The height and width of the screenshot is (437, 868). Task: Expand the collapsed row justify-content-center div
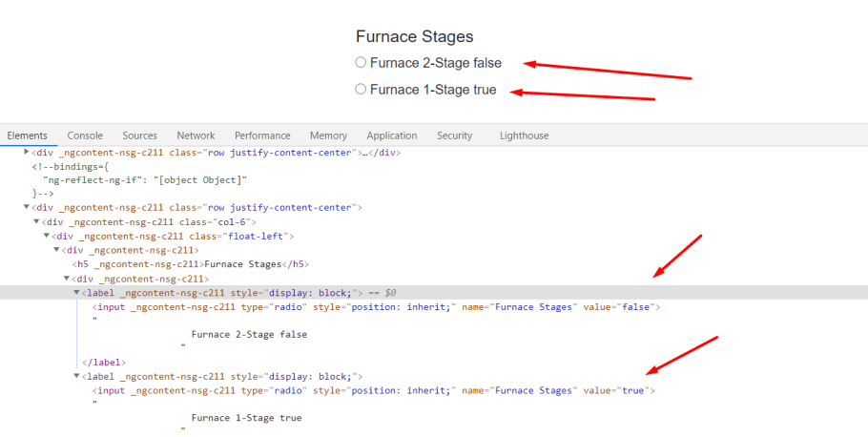[26, 152]
